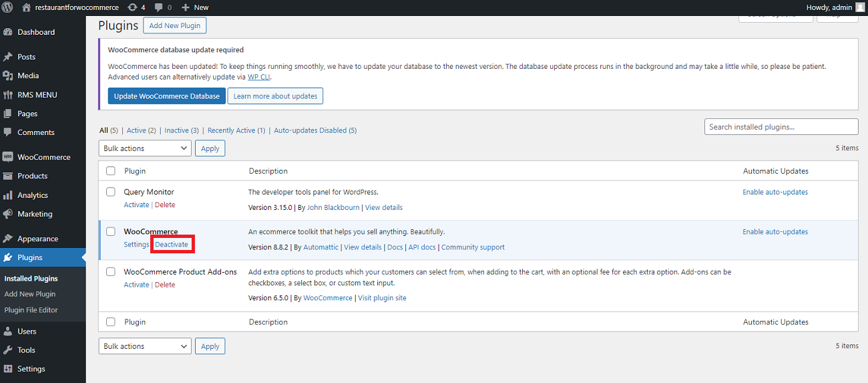Show the All (5) plugins filter
Viewport: 868px width, 383px height.
click(109, 130)
